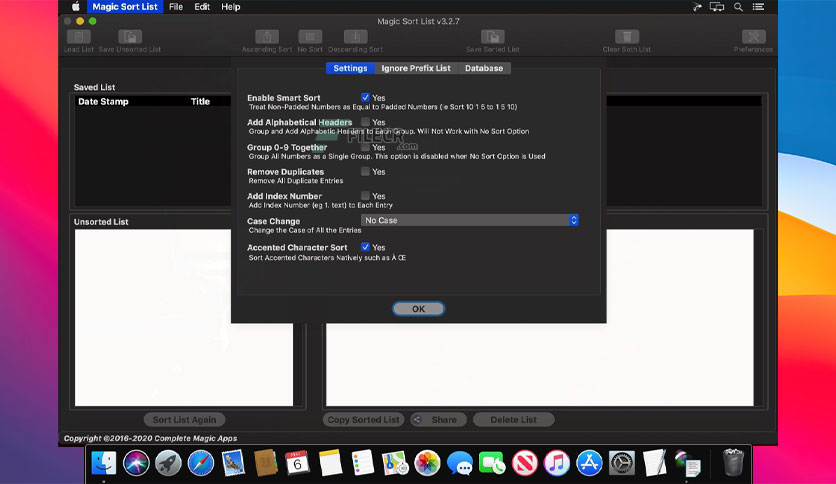Confirm settings with the OK button
The width and height of the screenshot is (836, 484).
tap(419, 309)
